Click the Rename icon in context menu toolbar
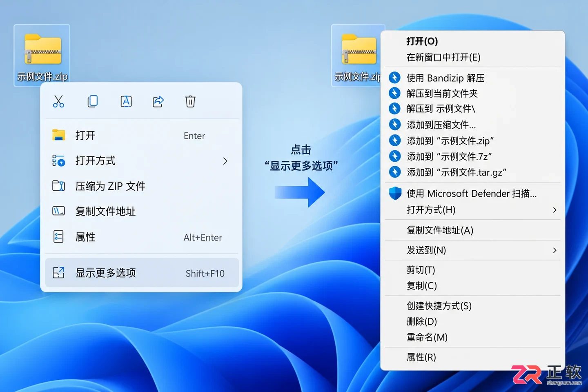Viewport: 588px width, 392px height. click(x=126, y=101)
